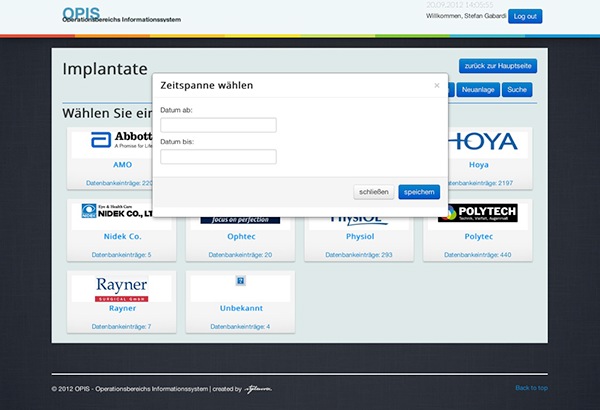Click Datenbankeinträge: 5 under Nidek
Viewport: 600px width, 410px height.
[121, 255]
